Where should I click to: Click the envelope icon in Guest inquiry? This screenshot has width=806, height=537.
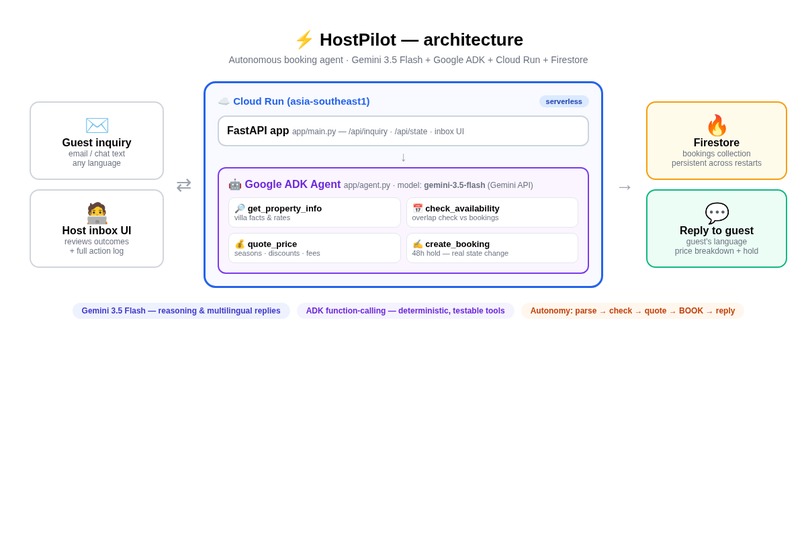click(x=97, y=125)
